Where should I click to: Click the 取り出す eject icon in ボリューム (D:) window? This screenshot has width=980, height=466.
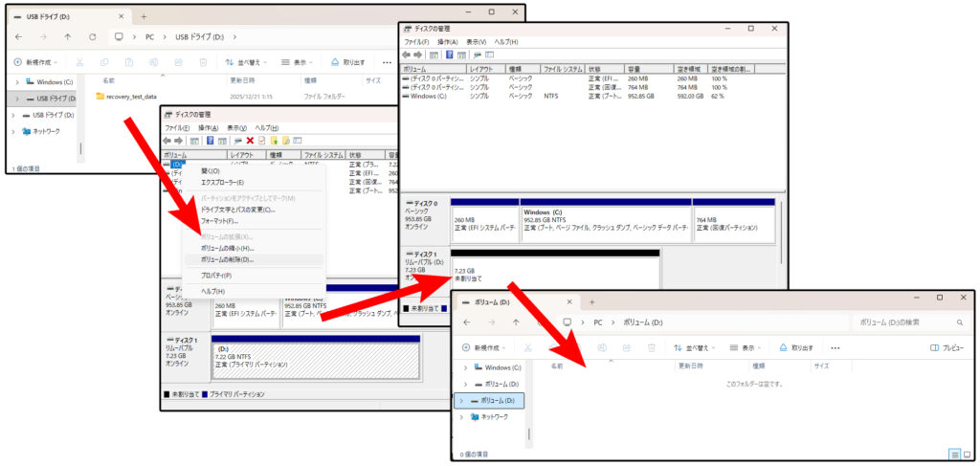[783, 347]
